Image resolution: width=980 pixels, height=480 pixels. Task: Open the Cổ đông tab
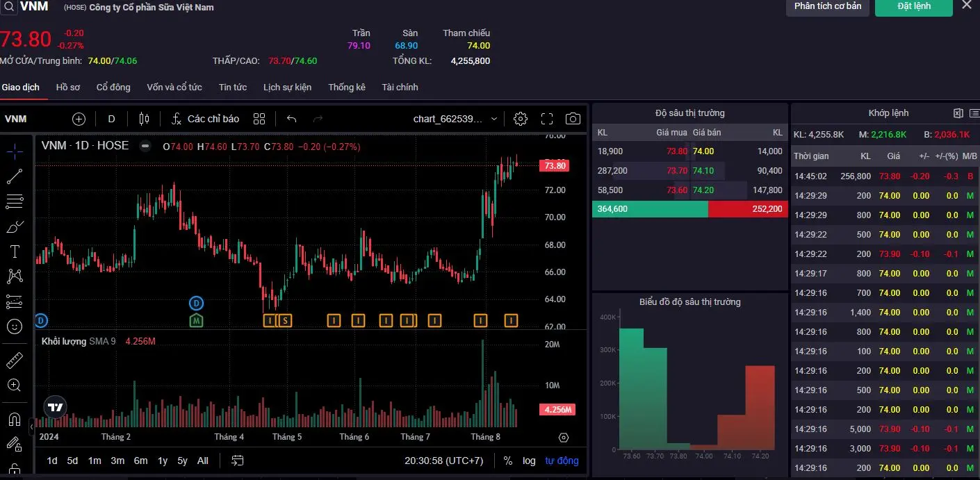pos(113,88)
